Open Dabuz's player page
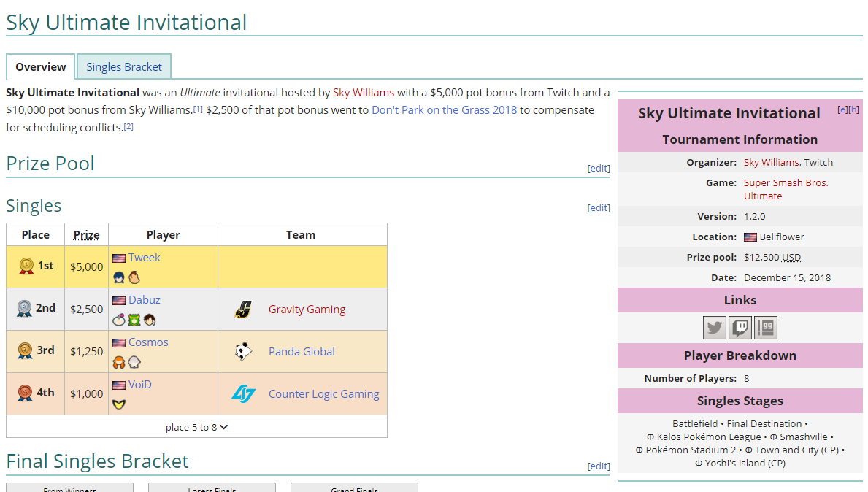This screenshot has width=868, height=492. 145,300
